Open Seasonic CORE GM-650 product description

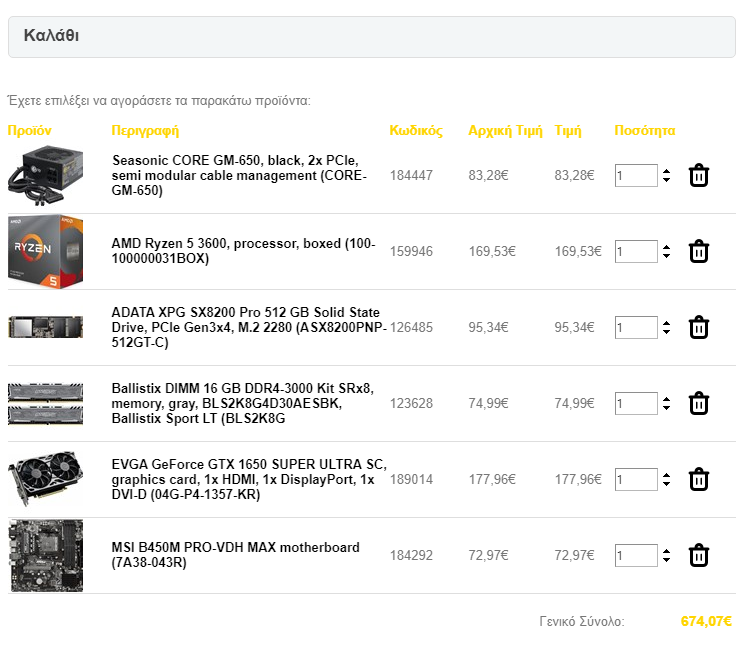point(239,175)
